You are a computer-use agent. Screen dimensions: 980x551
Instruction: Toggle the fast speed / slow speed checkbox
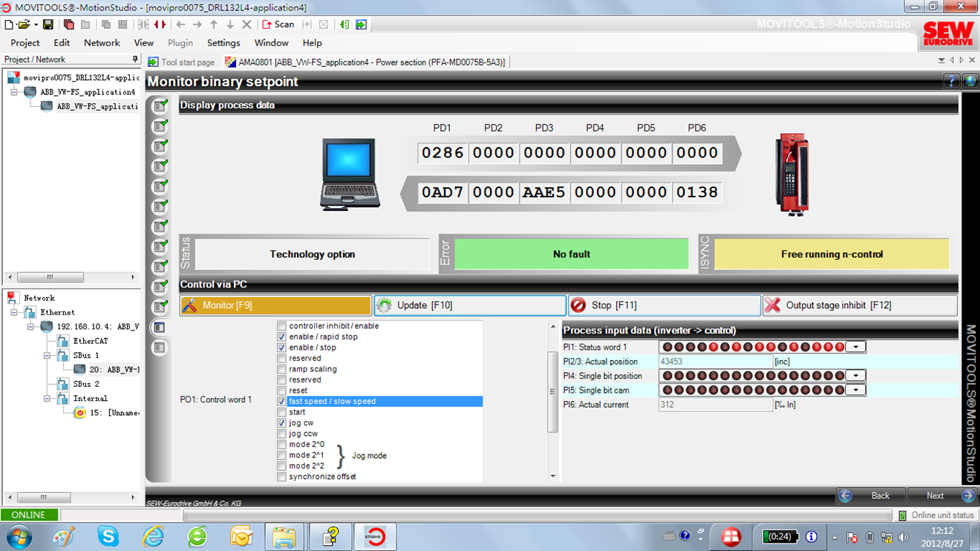[x=281, y=401]
